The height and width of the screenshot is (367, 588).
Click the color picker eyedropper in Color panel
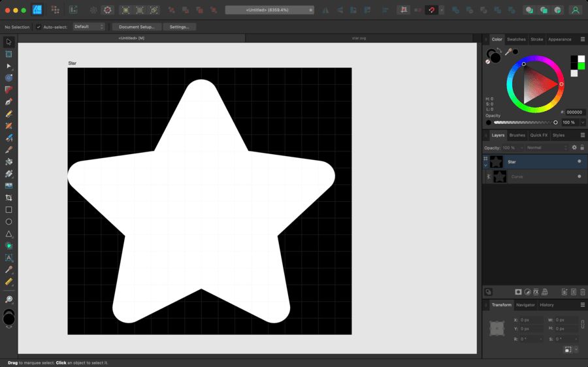tap(508, 52)
